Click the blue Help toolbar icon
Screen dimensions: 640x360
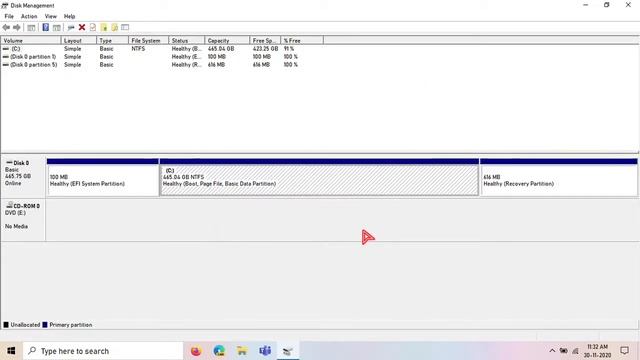pos(46,27)
